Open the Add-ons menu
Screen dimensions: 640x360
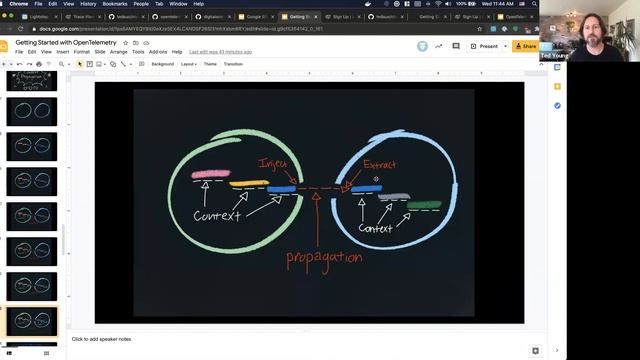(x=158, y=52)
